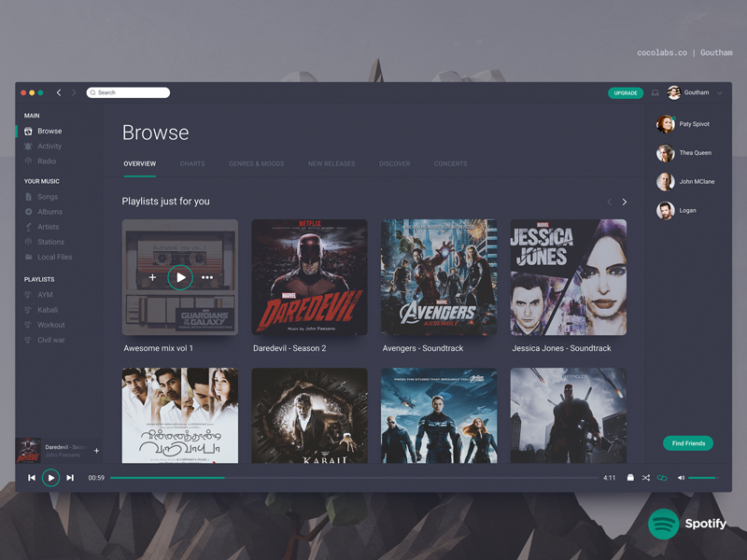747x560 pixels.
Task: Open more options on Awesome mix cover
Action: (x=207, y=277)
